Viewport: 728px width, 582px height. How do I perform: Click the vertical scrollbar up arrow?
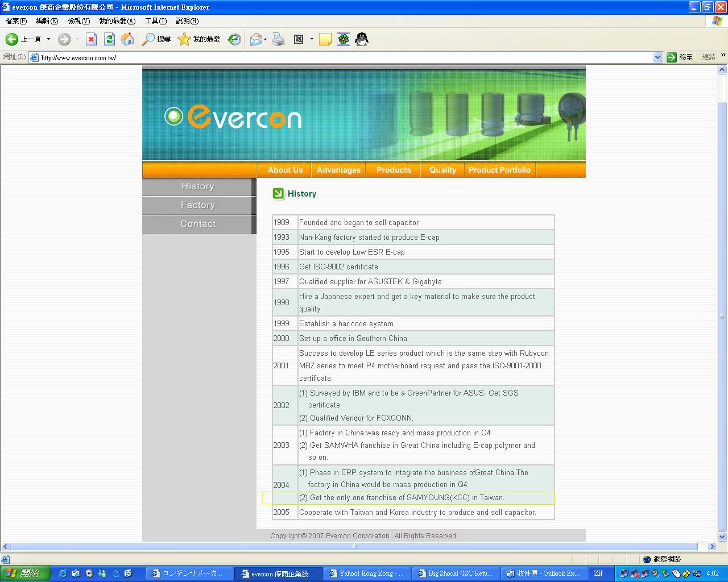click(722, 70)
